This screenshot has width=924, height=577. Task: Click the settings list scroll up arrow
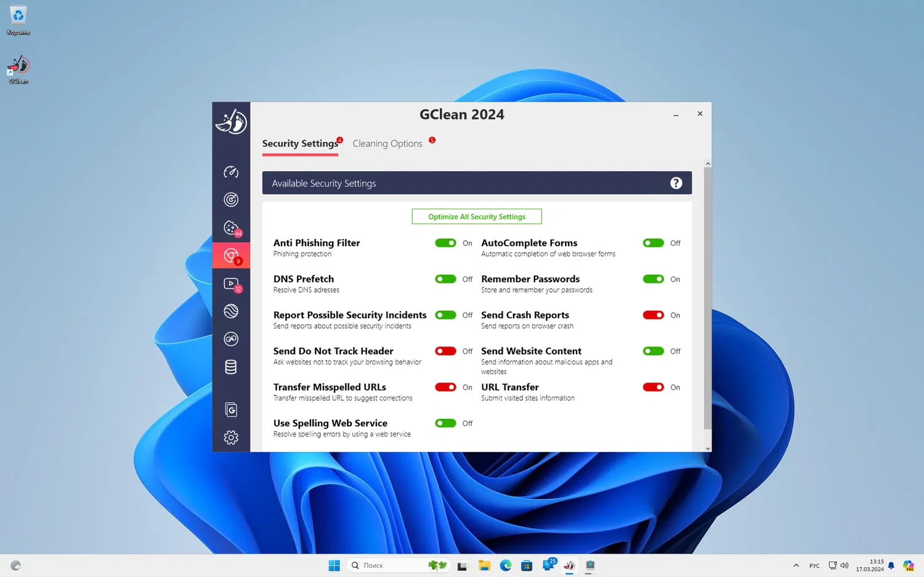click(x=708, y=164)
